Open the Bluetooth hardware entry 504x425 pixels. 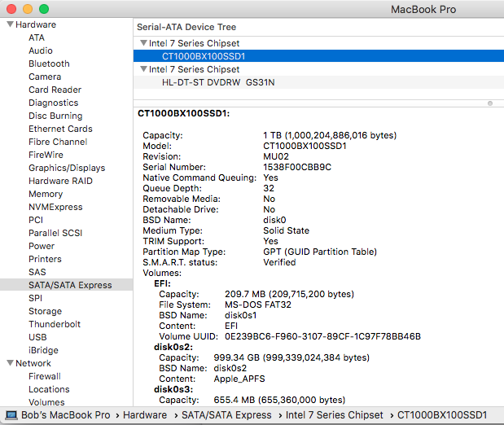[x=49, y=64]
